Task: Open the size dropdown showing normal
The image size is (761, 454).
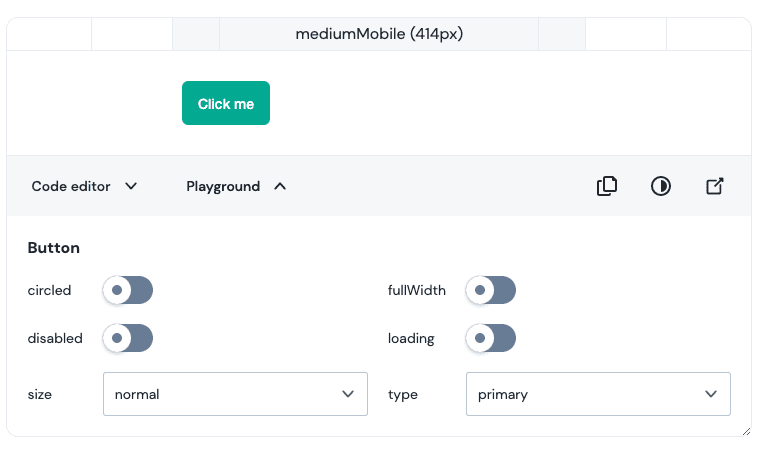Action: tap(235, 394)
